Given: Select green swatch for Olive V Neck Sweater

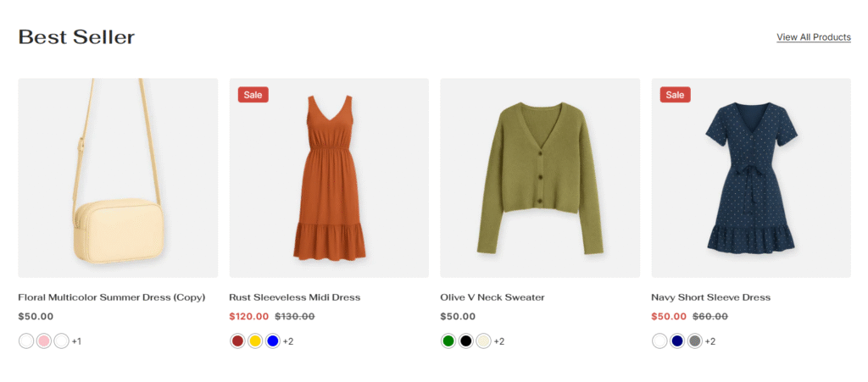Looking at the screenshot, I should pyautogui.click(x=448, y=341).
